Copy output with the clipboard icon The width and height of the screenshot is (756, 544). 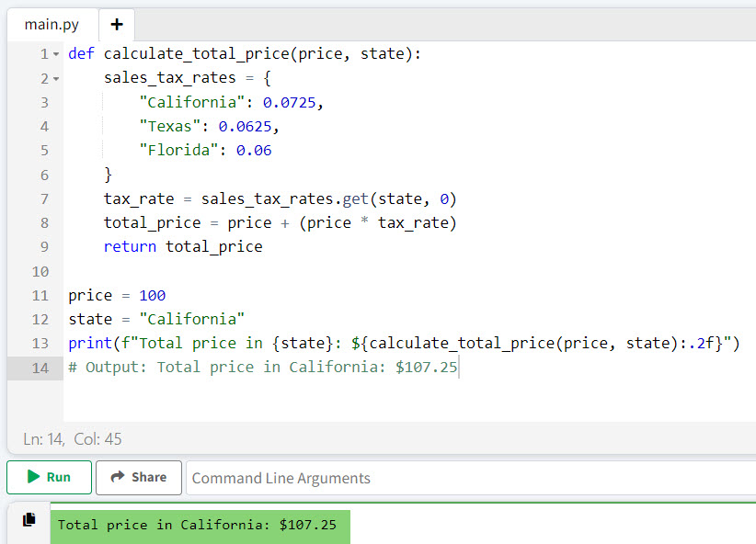coord(29,519)
